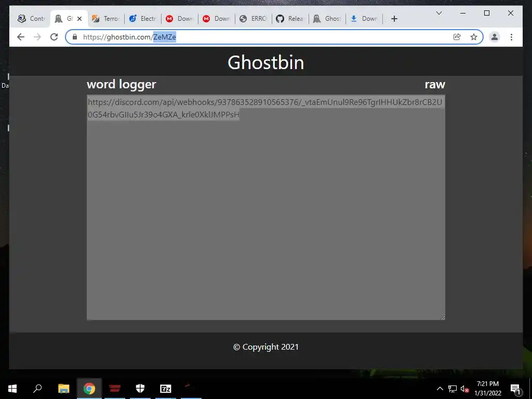Open the raw paste view
Viewport: 532px width, 399px height.
(435, 84)
